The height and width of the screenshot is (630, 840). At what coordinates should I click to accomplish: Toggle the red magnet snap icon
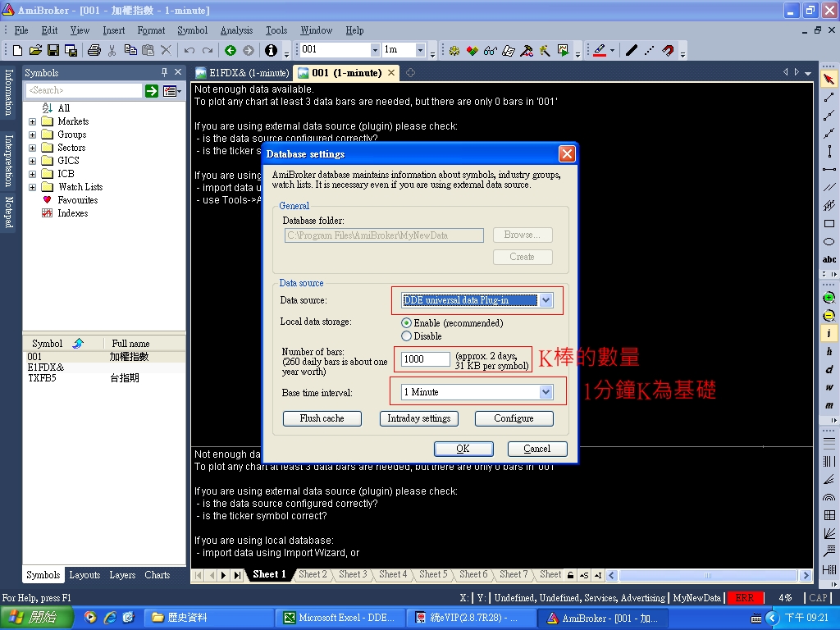[668, 50]
